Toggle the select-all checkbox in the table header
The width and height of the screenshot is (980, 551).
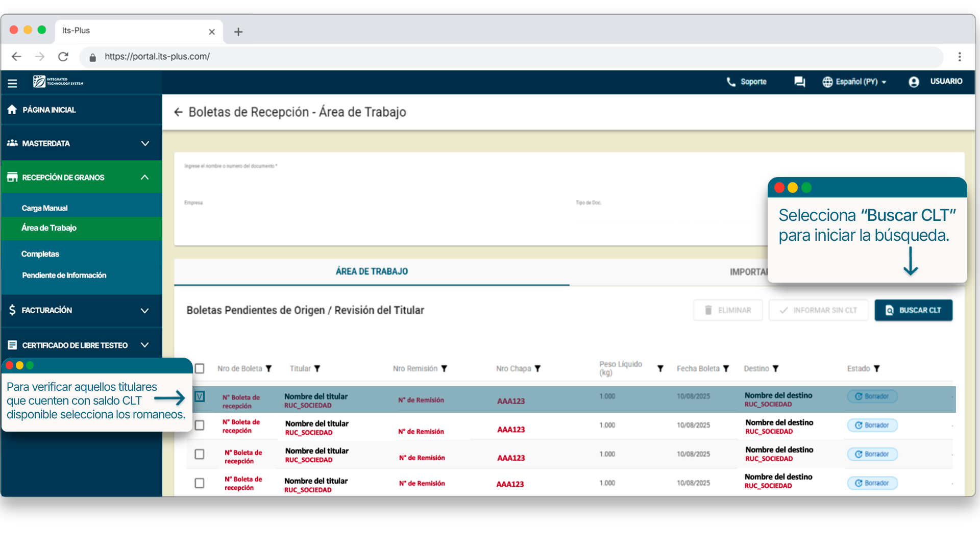(200, 369)
